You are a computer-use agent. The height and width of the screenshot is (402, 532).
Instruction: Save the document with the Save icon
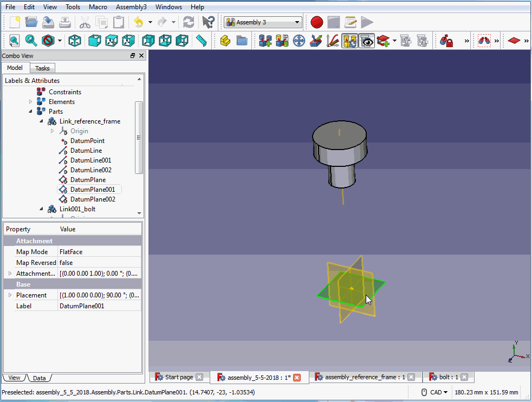(48, 22)
